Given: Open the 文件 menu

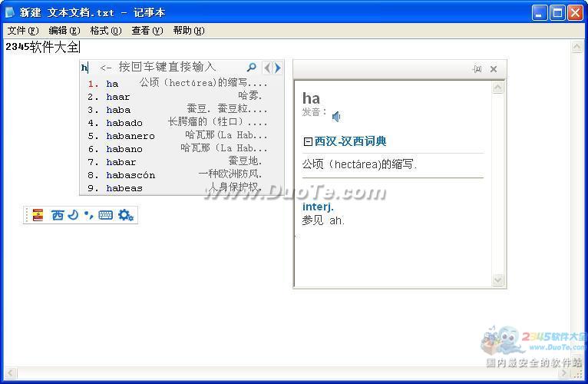Looking at the screenshot, I should 22,31.
